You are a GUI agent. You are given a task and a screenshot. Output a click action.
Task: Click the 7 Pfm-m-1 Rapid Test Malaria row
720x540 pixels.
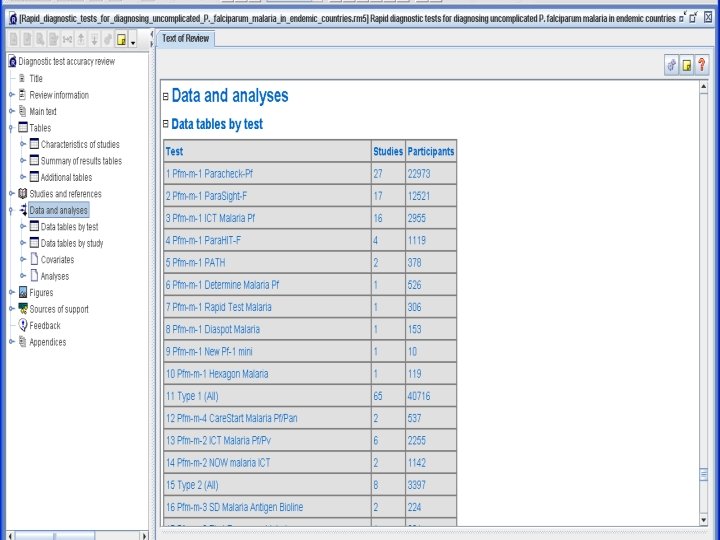[x=310, y=307]
